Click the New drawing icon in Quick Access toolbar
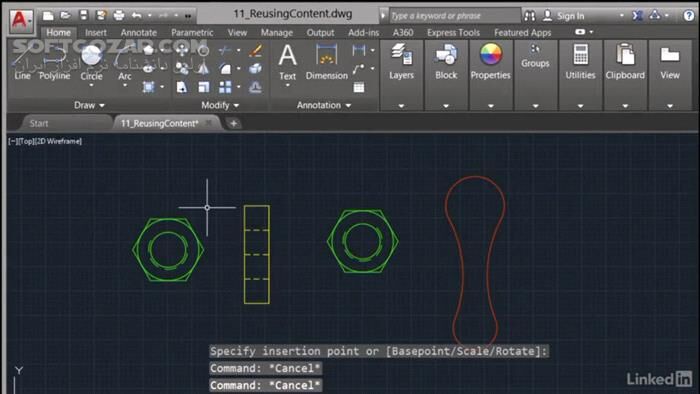700x394 pixels. pyautogui.click(x=48, y=16)
